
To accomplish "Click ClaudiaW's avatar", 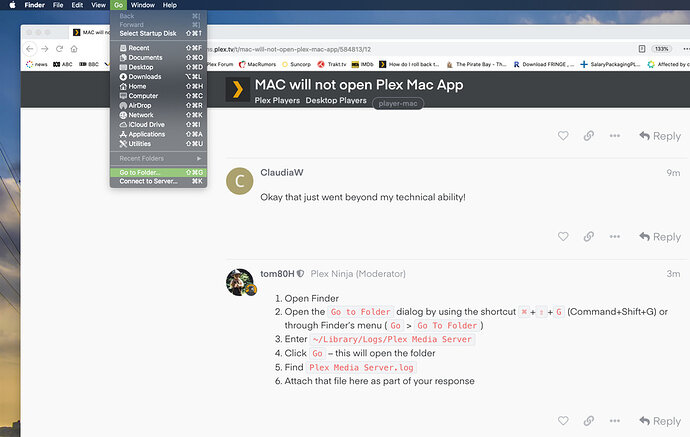I will 239,181.
